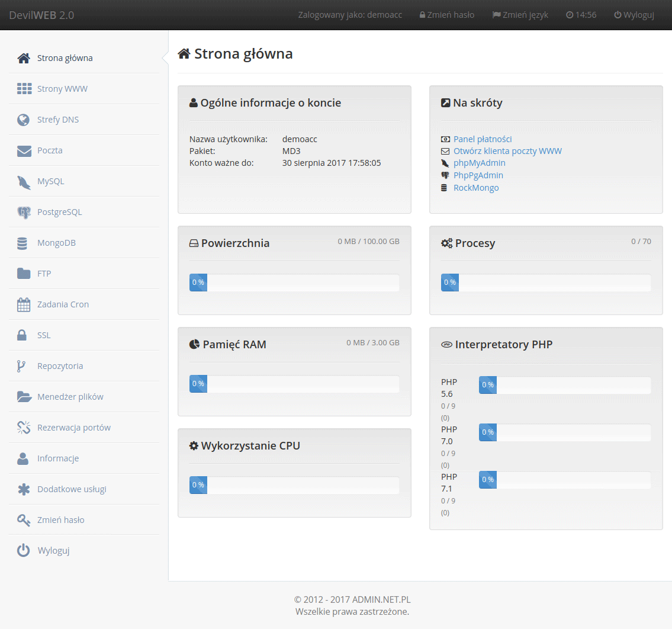Click the Powierzchnia disk usage progress bar
This screenshot has width=672, height=629.
294,283
